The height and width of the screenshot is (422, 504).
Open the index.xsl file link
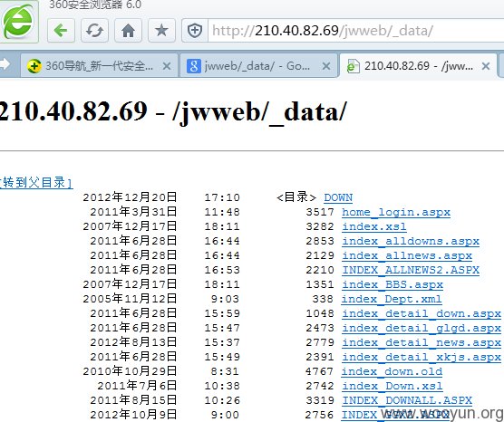[374, 226]
